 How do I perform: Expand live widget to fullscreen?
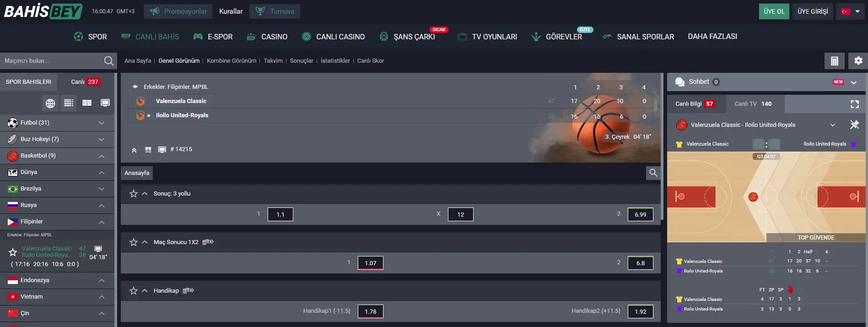(x=854, y=104)
